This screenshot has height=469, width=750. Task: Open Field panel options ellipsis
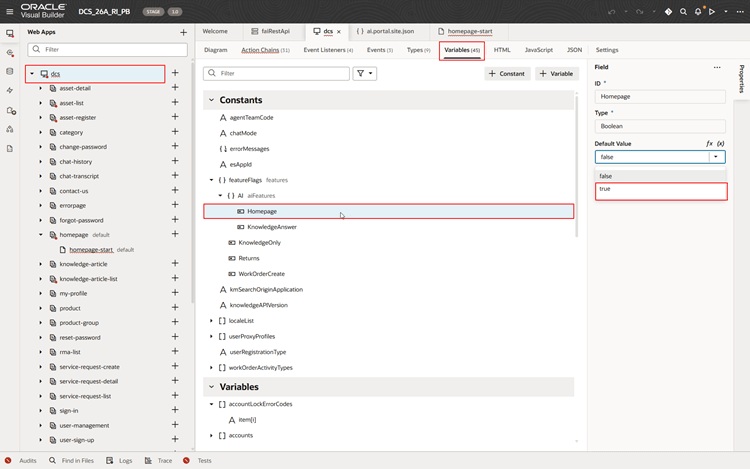pyautogui.click(x=717, y=67)
